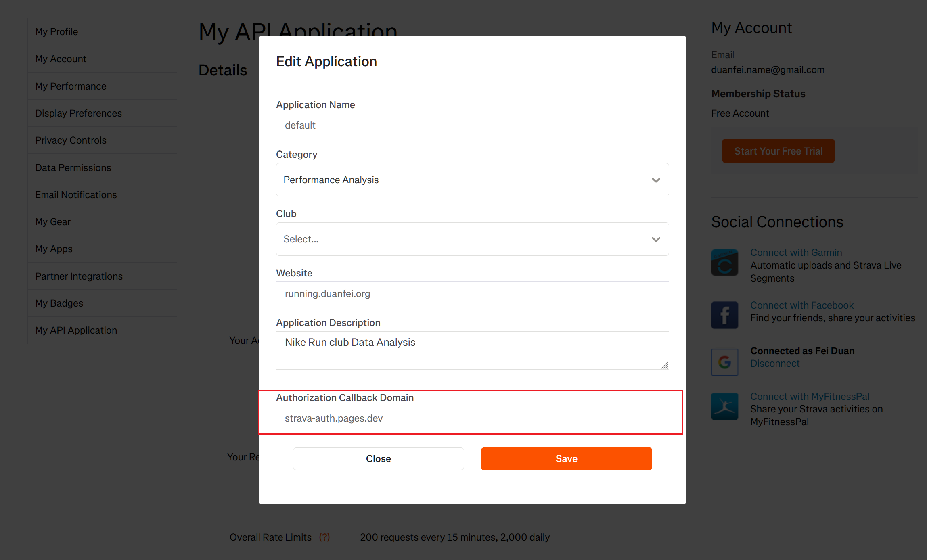Expand the Category dropdown chevron
927x560 pixels.
656,180
